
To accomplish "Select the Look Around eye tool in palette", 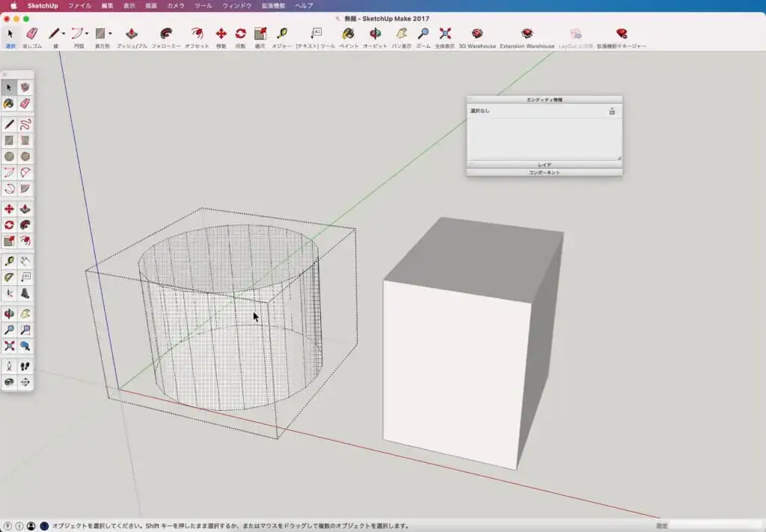I will click(9, 382).
